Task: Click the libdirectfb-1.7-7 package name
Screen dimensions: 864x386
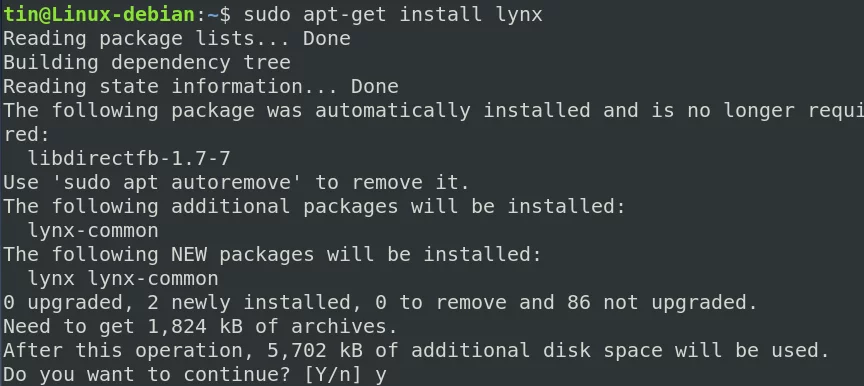Action: pos(129,159)
